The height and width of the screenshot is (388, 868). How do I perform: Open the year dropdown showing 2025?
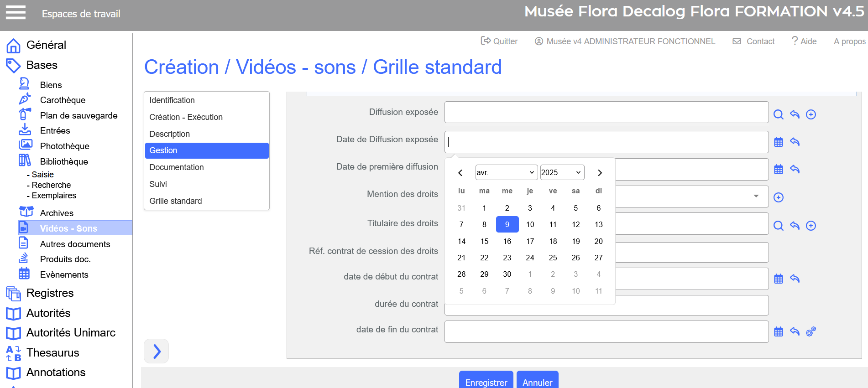click(x=562, y=172)
